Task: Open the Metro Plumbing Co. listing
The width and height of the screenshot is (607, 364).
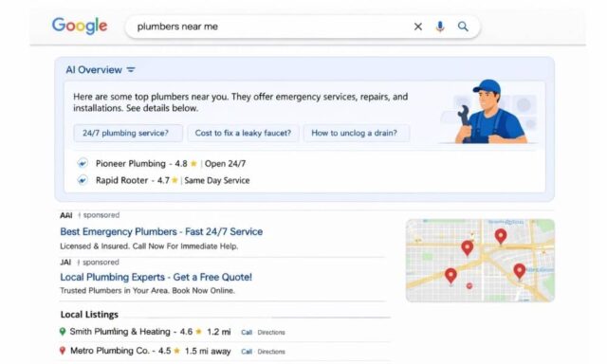Action: pyautogui.click(x=110, y=351)
